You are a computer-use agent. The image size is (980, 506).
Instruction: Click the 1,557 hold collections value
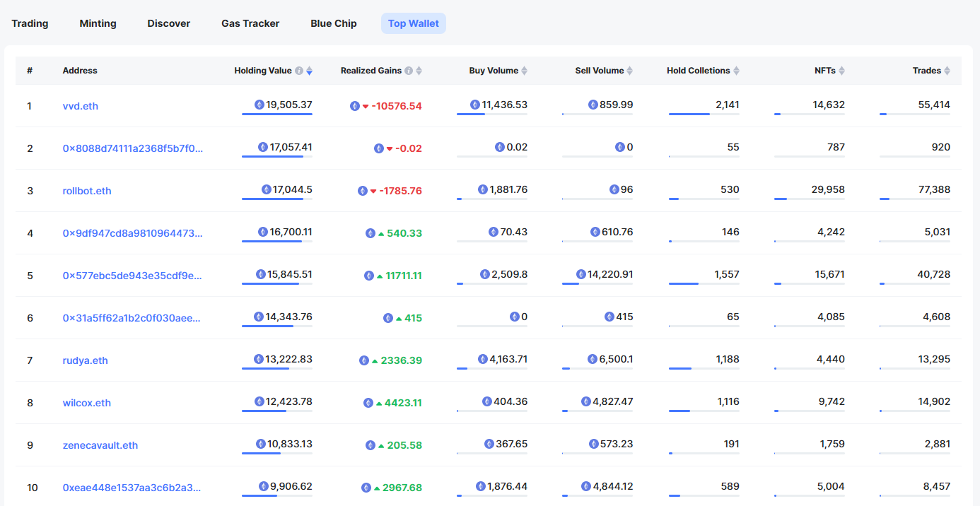click(728, 274)
